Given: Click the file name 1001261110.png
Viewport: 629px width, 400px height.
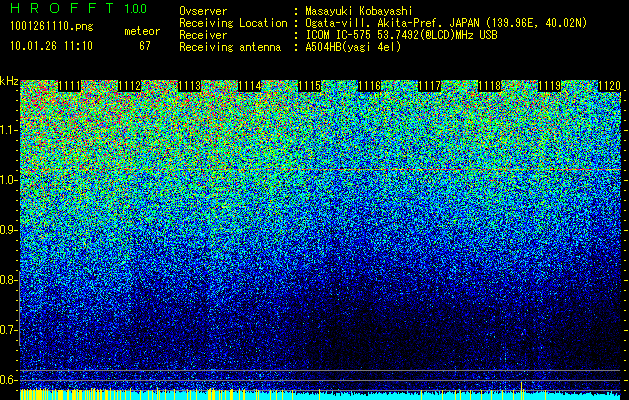Looking at the screenshot, I should [x=52, y=27].
